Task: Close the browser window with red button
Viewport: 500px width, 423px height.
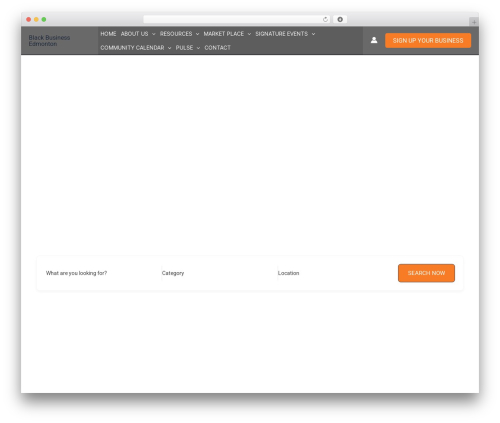Action: (x=29, y=19)
